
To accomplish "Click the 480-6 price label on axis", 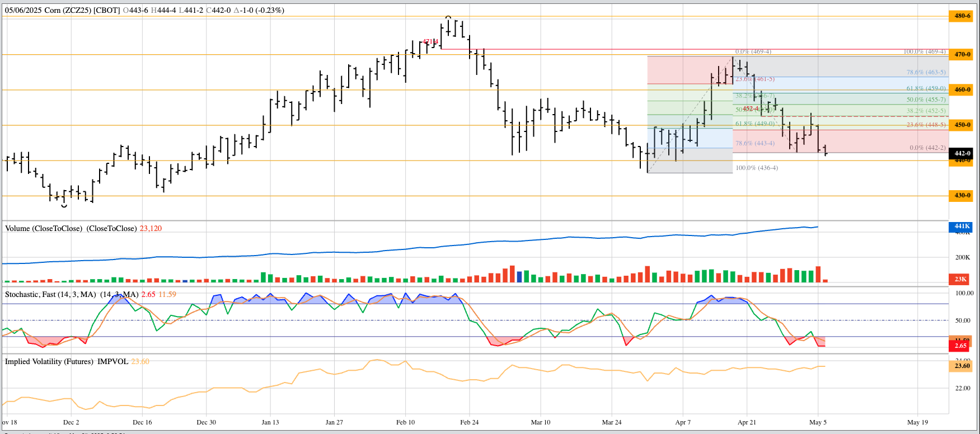I will [962, 16].
